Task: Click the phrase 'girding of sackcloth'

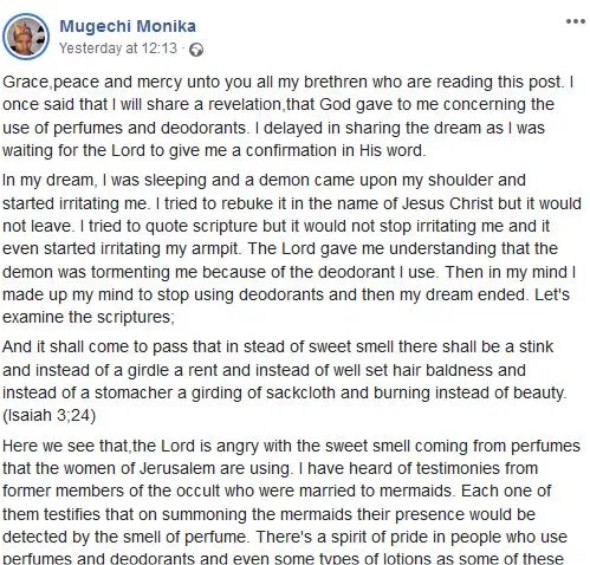Action: pyautogui.click(x=264, y=393)
